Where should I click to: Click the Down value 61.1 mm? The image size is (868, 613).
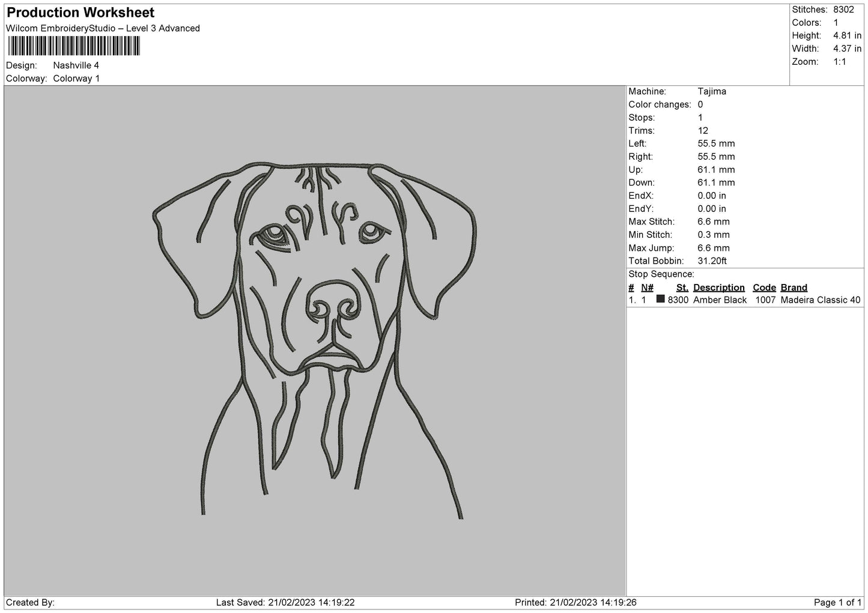tap(716, 183)
